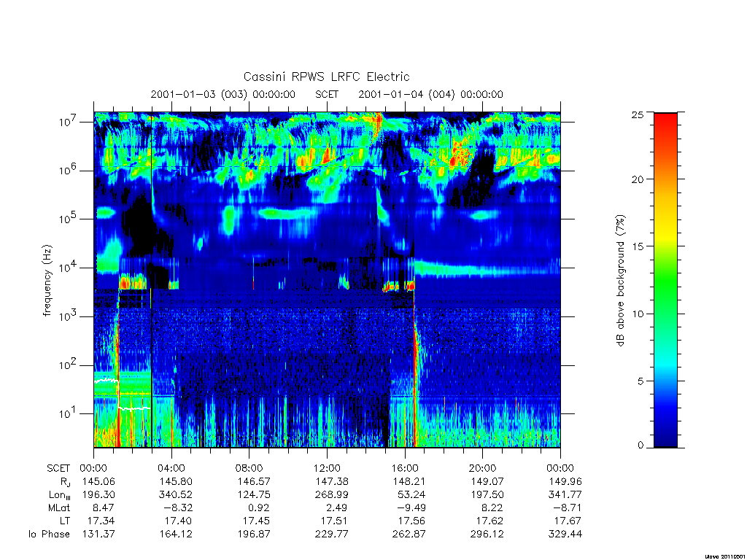
Task: Click the Io Phase value 229.77
Action: pos(331,534)
